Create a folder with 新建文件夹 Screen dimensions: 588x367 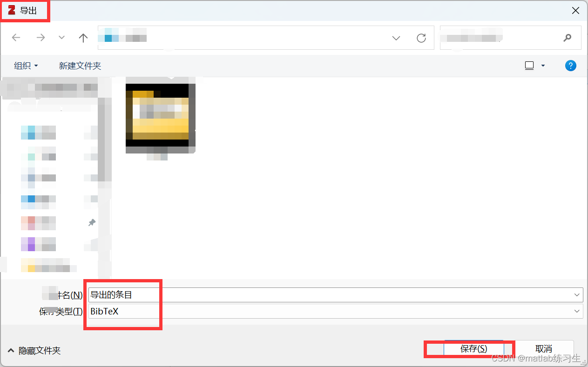80,66
